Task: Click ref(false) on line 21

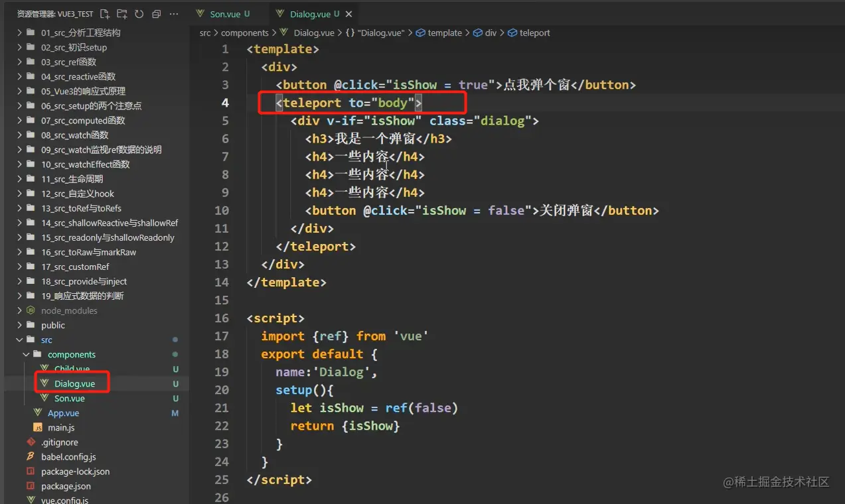Action: (x=422, y=408)
